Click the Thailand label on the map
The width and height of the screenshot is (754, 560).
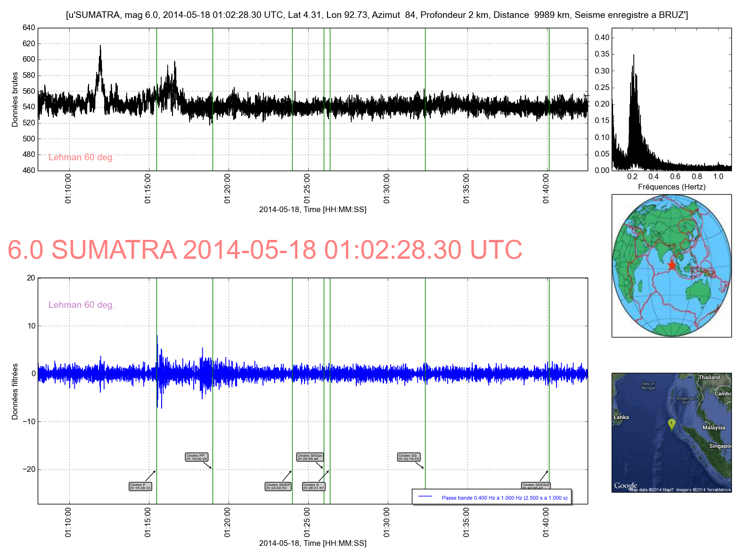click(709, 377)
